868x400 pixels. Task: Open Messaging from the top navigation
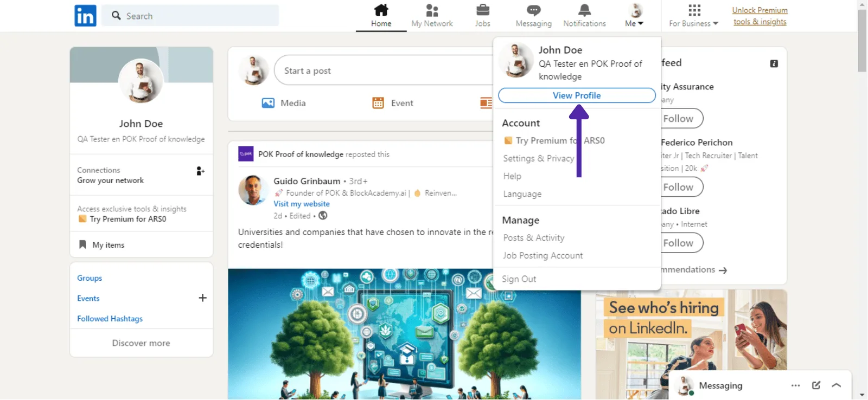point(533,16)
